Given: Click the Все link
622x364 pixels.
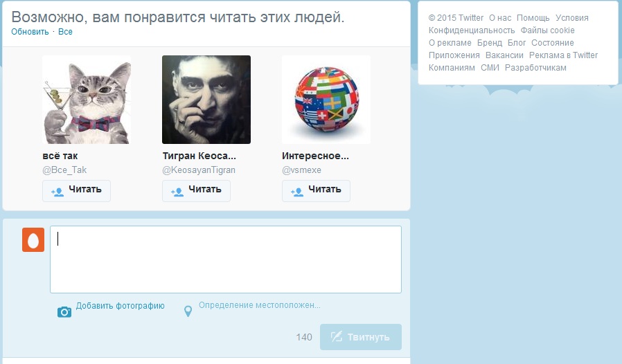Looking at the screenshot, I should 65,32.
